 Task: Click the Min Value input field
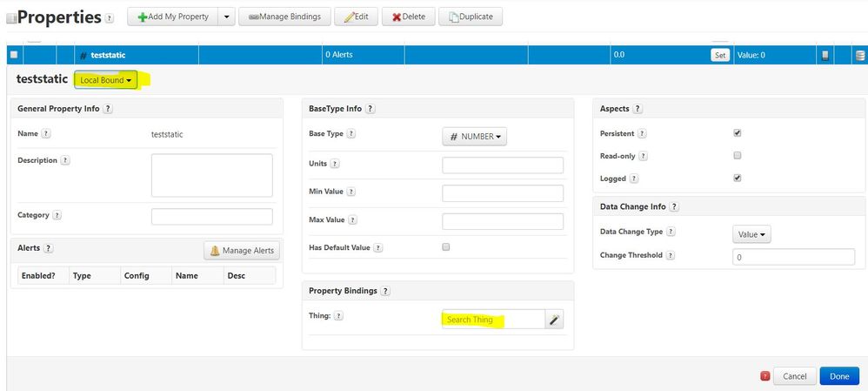tap(503, 193)
